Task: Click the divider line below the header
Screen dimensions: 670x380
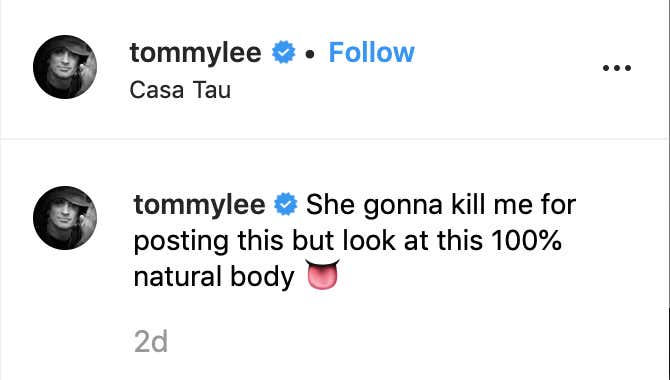Action: 334,138
